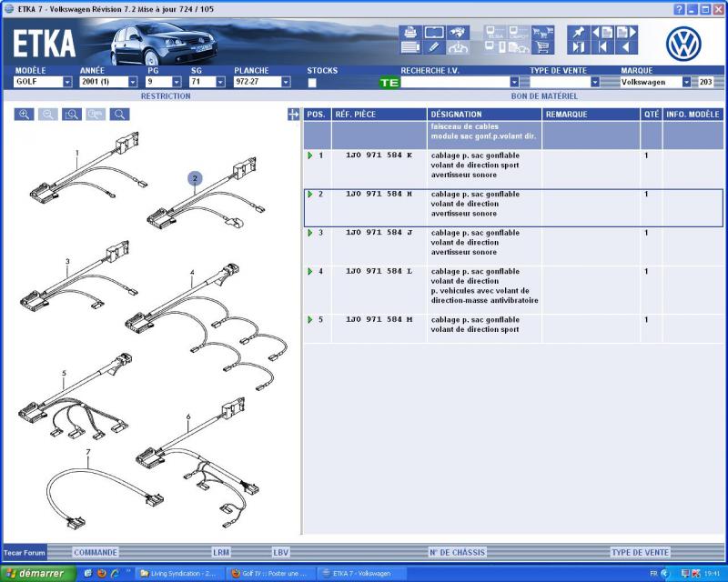Image resolution: width=728 pixels, height=582 pixels.
Task: Click the ELSA workstation icon
Action: coord(495,33)
